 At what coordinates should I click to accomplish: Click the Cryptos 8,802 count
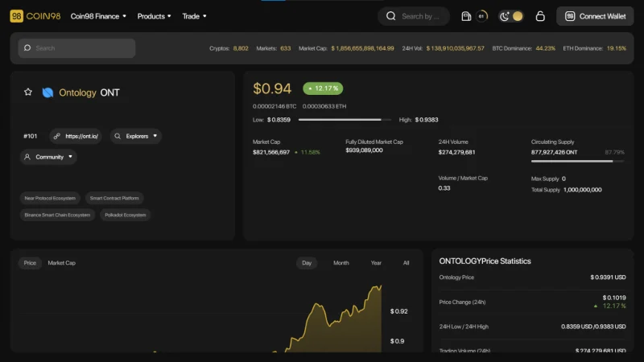241,48
